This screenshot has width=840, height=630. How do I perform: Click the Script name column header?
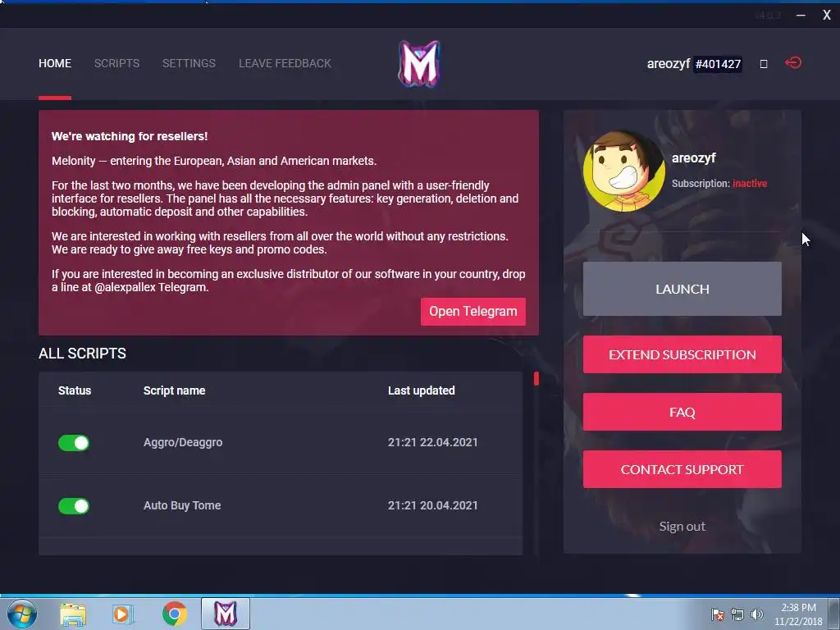[x=174, y=390]
